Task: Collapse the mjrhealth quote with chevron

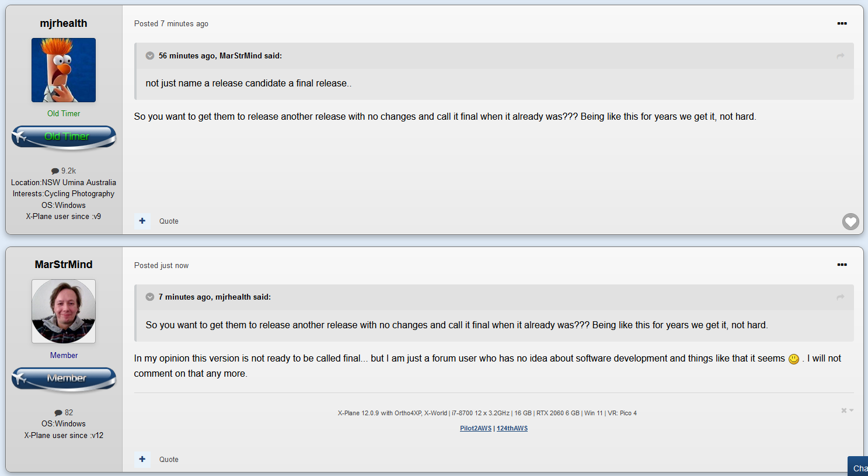Action: [x=150, y=297]
